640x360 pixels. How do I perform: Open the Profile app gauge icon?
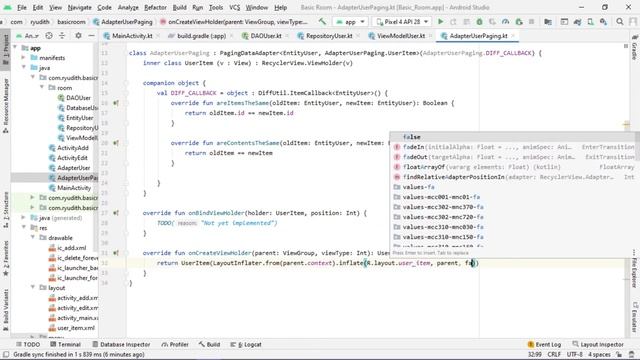click(x=506, y=22)
